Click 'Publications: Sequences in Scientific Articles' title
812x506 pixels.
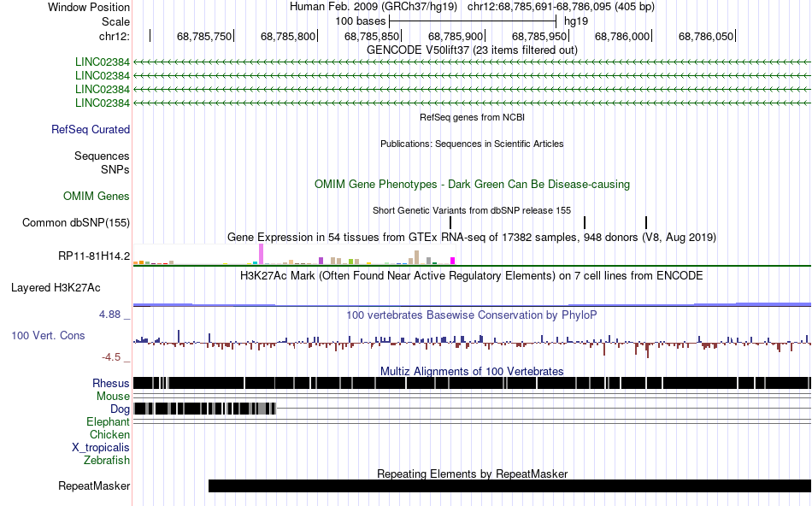pyautogui.click(x=472, y=144)
